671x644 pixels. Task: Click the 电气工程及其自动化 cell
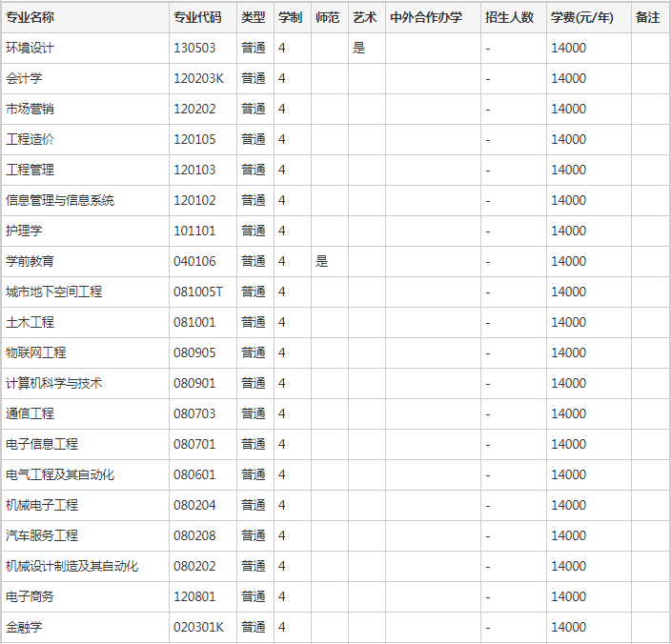(60, 474)
